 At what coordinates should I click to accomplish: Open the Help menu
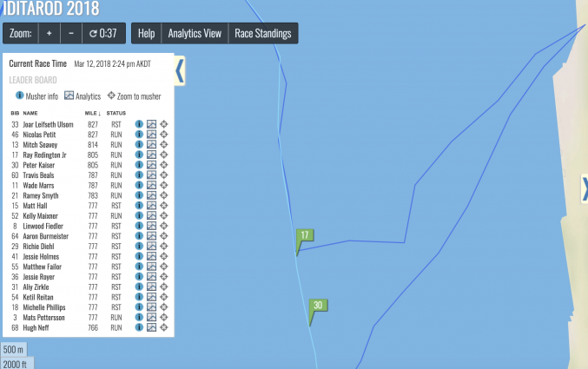(146, 33)
